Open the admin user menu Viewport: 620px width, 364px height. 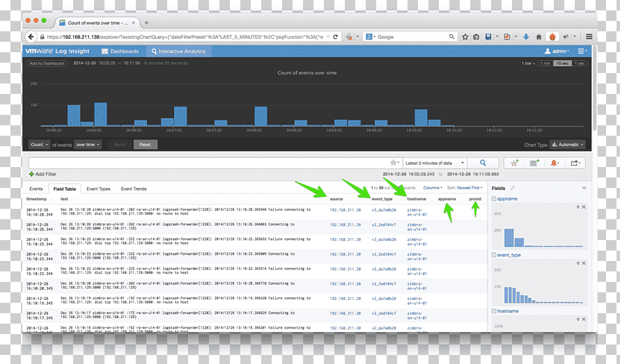click(557, 51)
